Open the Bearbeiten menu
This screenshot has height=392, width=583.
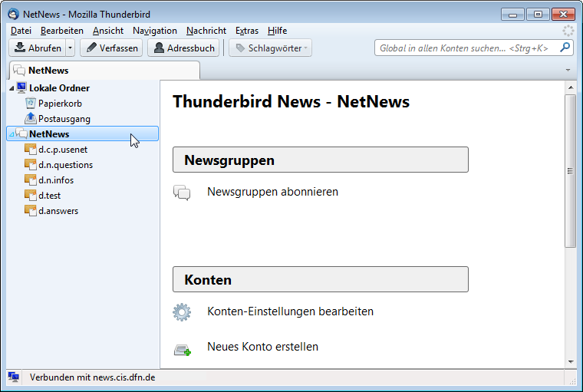[x=61, y=31]
